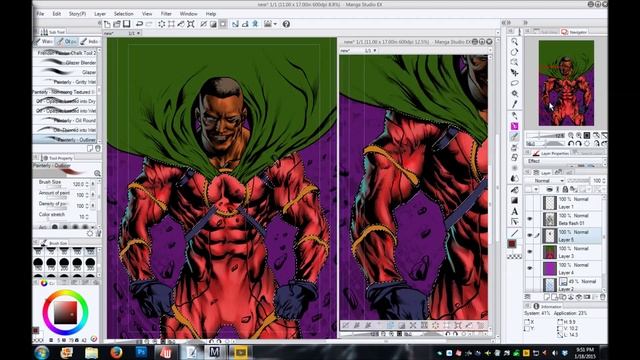
Task: Click the New document icon in toolbar
Action: click(x=107, y=24)
